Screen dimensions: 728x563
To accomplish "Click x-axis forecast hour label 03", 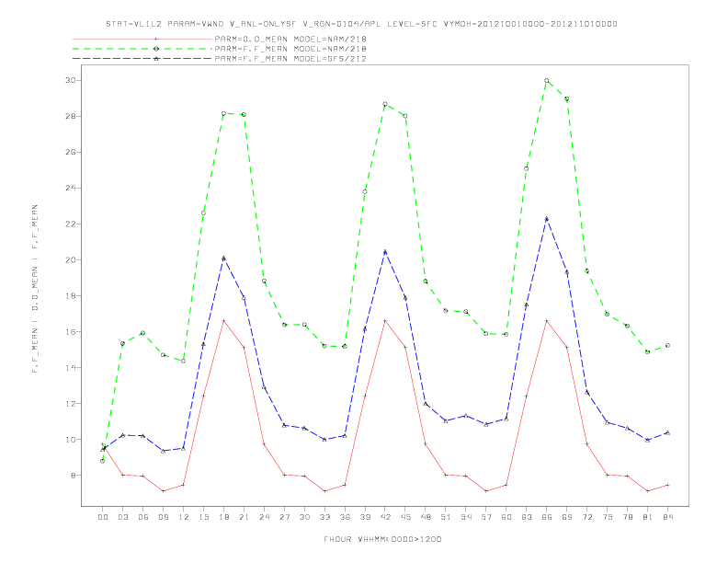I will tap(122, 517).
